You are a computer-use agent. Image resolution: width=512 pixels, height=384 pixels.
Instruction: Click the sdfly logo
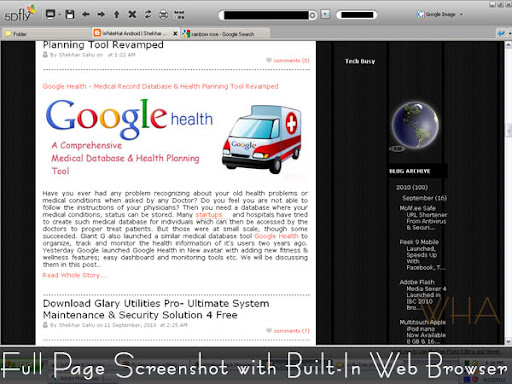[19, 14]
